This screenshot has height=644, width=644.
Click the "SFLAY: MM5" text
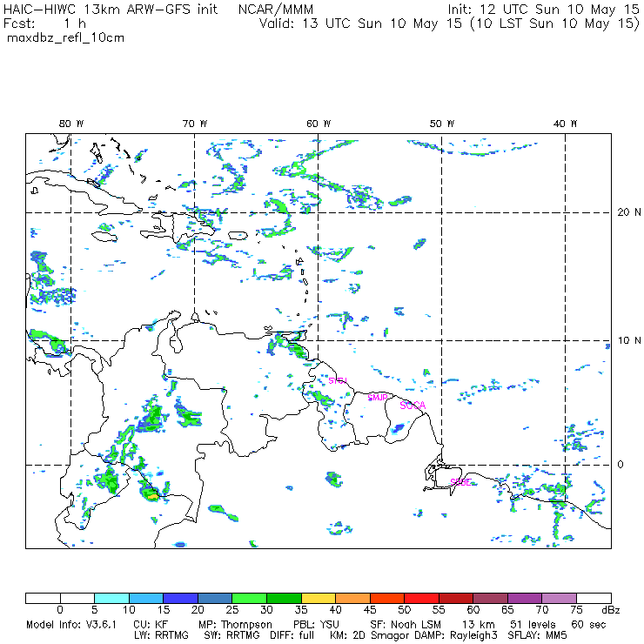[537, 635]
